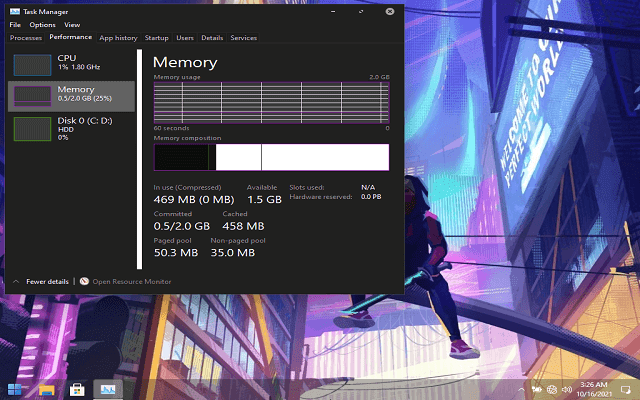This screenshot has height=400, width=640.
Task: Go to the Startup tab
Action: click(x=156, y=38)
